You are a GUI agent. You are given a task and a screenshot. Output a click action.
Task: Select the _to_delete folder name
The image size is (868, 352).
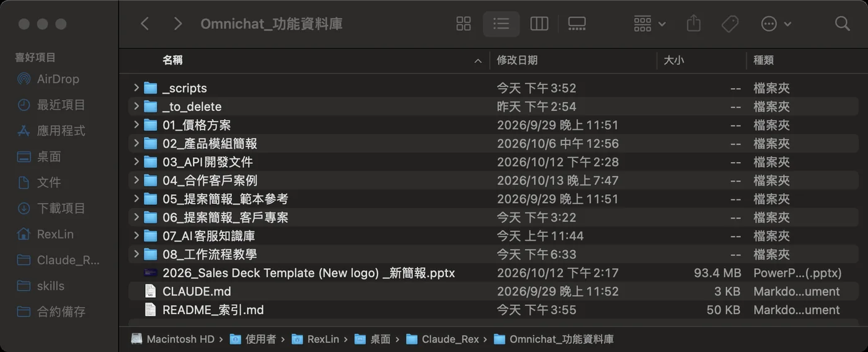pos(192,107)
